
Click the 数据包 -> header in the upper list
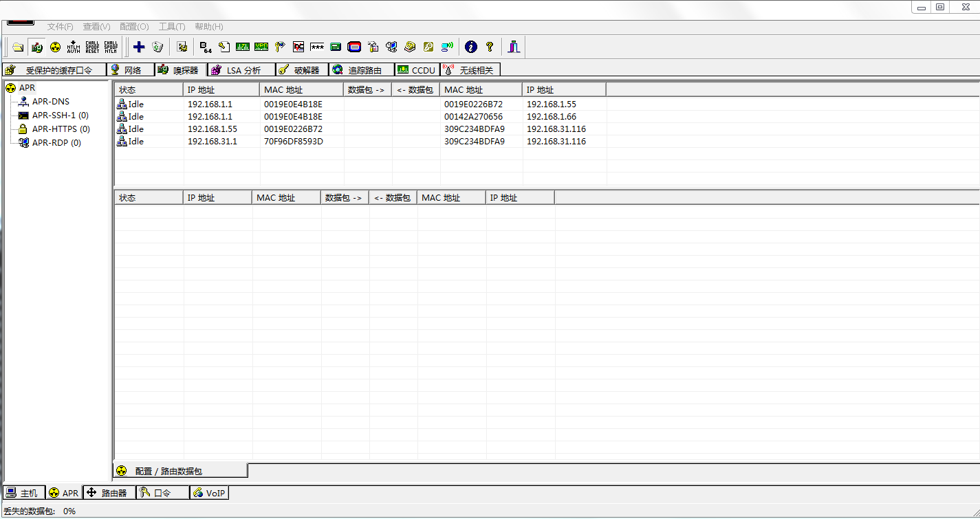click(x=367, y=90)
